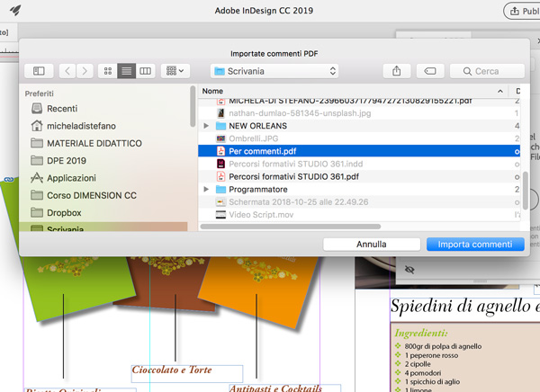Viewport: 540px width, 392px height.
Task: Go forward with the right chevron button
Action: click(x=85, y=71)
